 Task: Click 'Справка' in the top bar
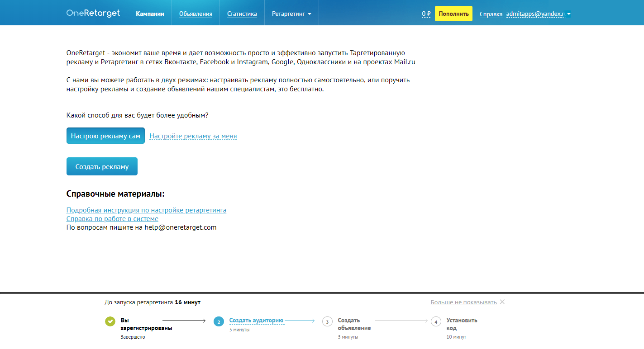tap(491, 14)
